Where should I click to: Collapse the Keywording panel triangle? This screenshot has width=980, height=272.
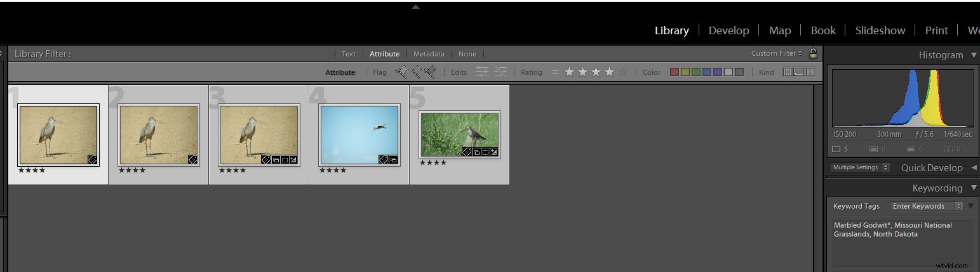tap(974, 188)
